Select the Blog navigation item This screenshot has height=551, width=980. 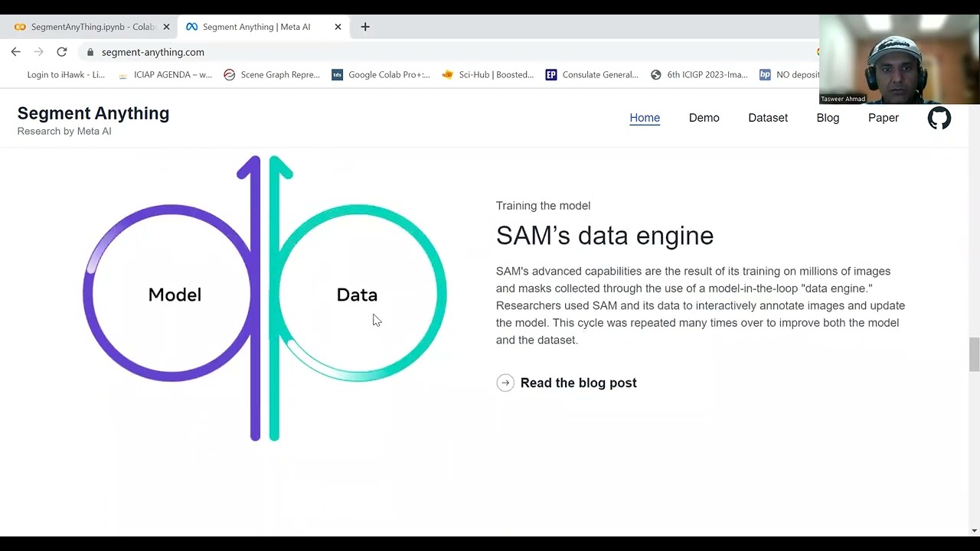[828, 118]
